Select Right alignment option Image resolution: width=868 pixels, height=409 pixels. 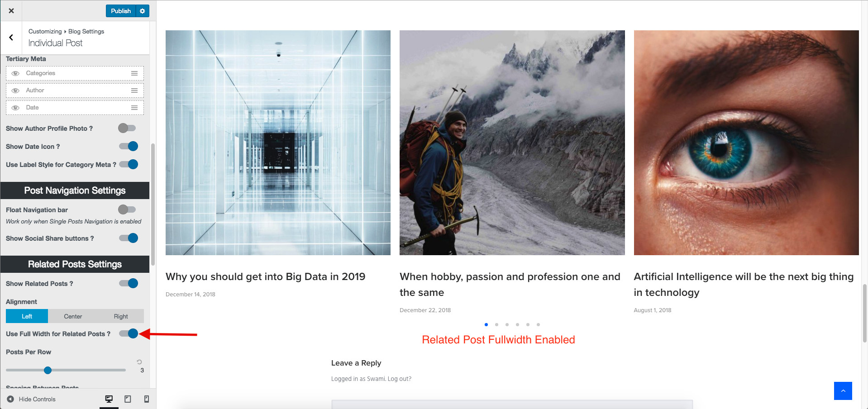coord(121,316)
